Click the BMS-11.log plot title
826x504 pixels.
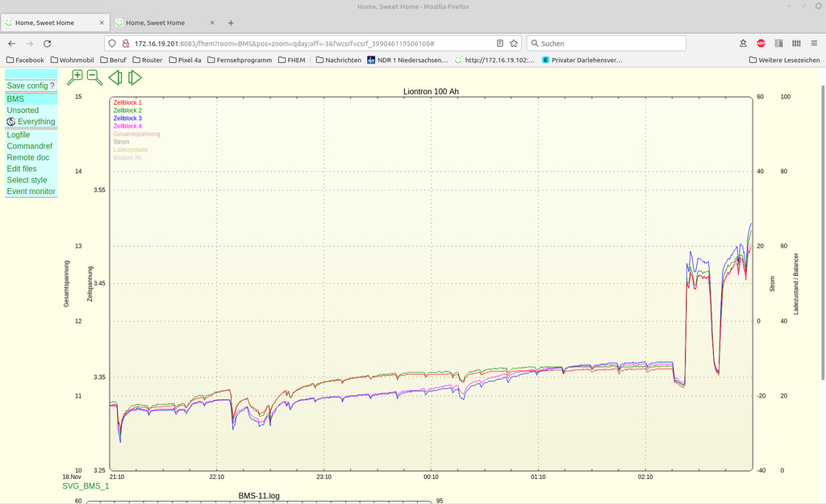259,496
